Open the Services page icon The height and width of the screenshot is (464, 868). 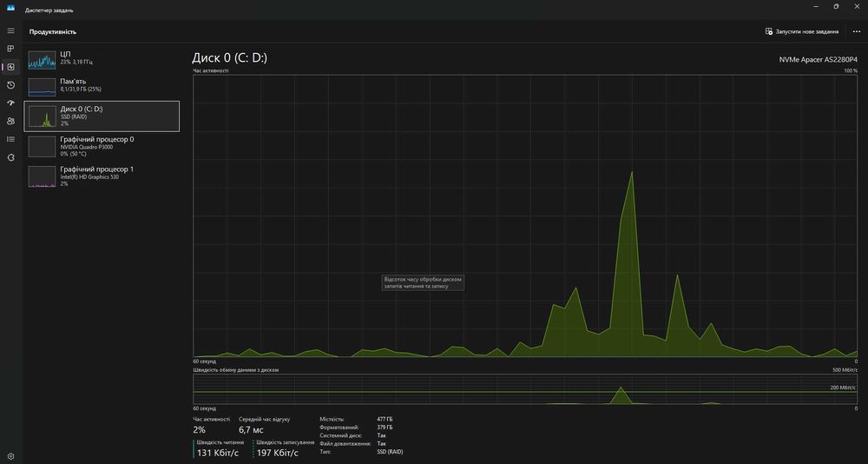(x=10, y=157)
